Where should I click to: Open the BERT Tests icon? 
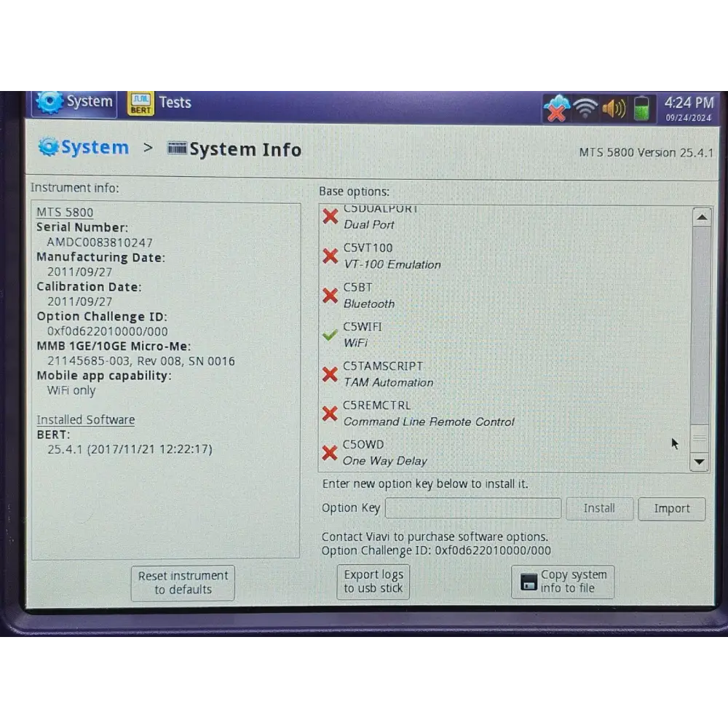coord(141,103)
